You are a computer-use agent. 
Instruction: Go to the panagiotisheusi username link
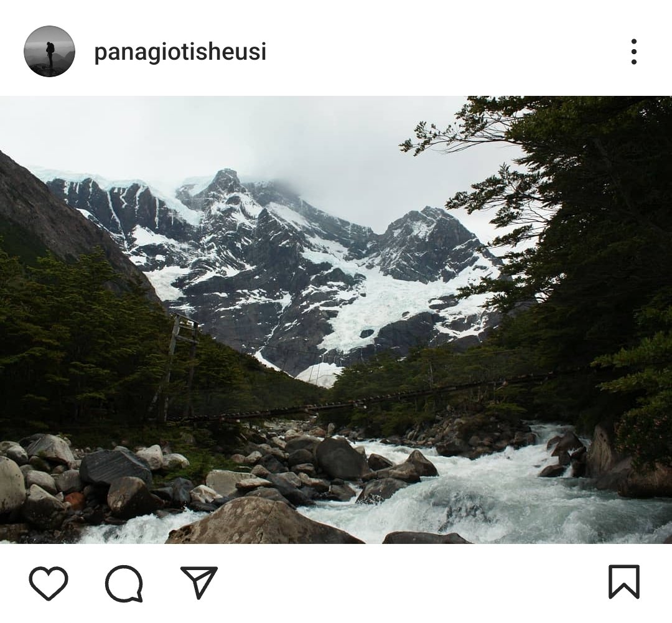coord(180,52)
